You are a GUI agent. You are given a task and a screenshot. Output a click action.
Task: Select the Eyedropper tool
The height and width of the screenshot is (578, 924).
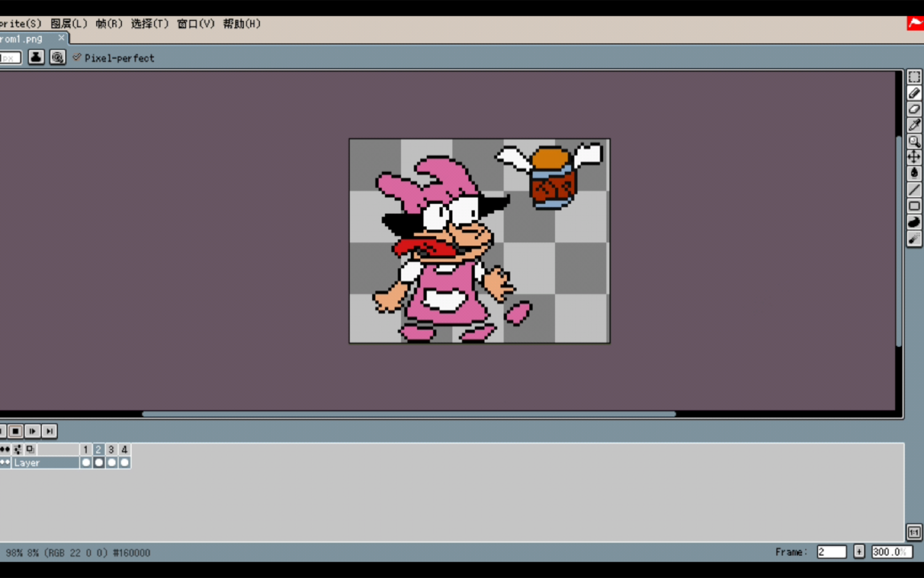[x=914, y=125]
